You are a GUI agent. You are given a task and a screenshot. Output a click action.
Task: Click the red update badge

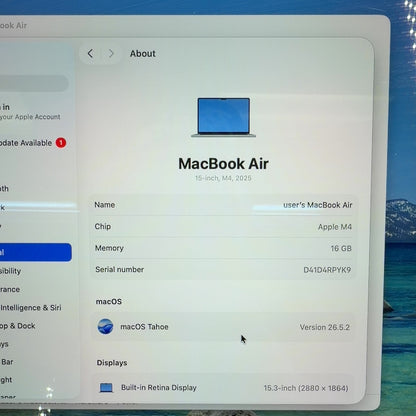pos(61,143)
